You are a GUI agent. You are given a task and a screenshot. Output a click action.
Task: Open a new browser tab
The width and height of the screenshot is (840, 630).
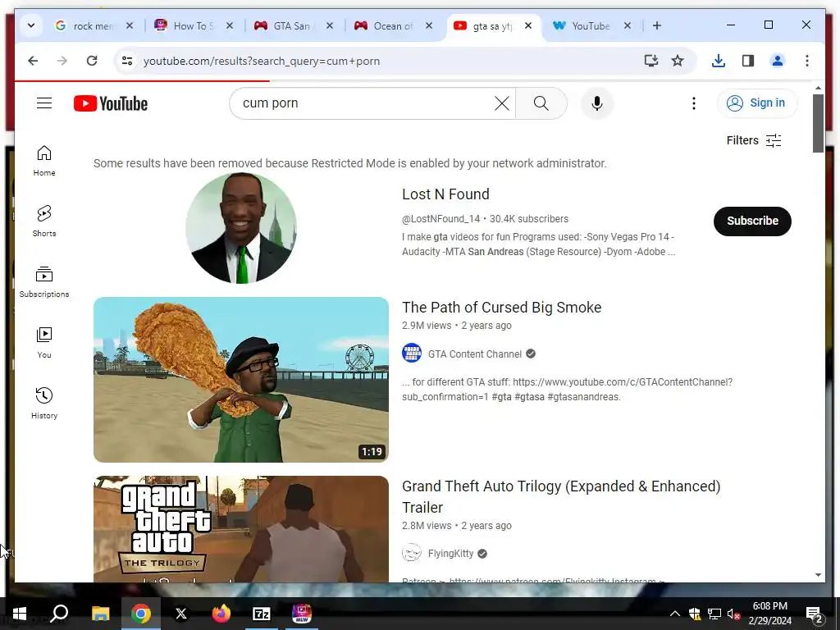[x=657, y=25]
